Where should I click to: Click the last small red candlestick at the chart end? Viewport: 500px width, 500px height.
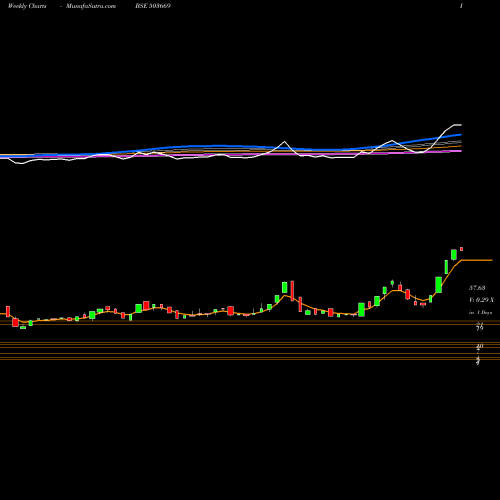(461, 249)
